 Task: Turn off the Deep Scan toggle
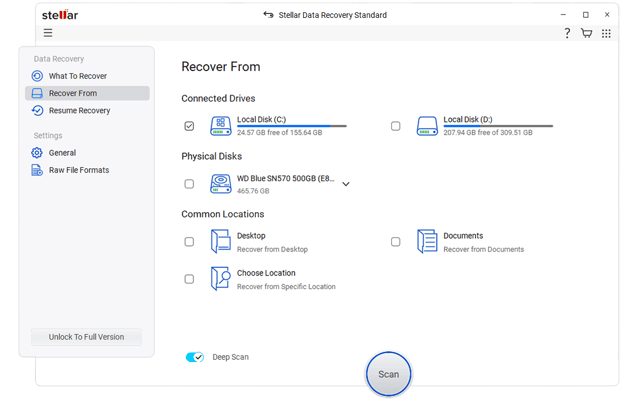195,357
